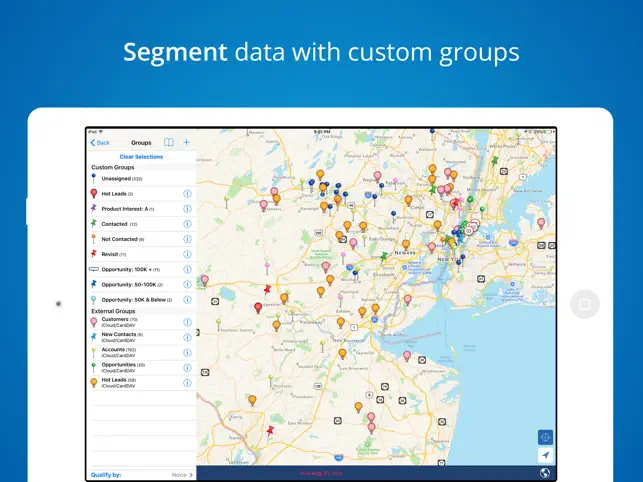Open the book icon in Groups header
Screen dimensions: 643x482
click(x=169, y=142)
